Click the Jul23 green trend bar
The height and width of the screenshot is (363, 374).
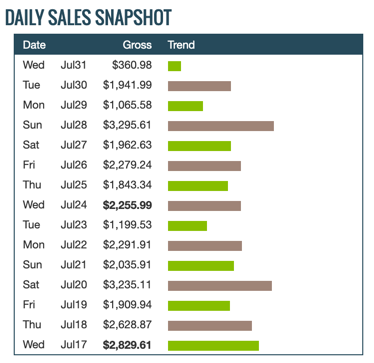tap(187, 226)
